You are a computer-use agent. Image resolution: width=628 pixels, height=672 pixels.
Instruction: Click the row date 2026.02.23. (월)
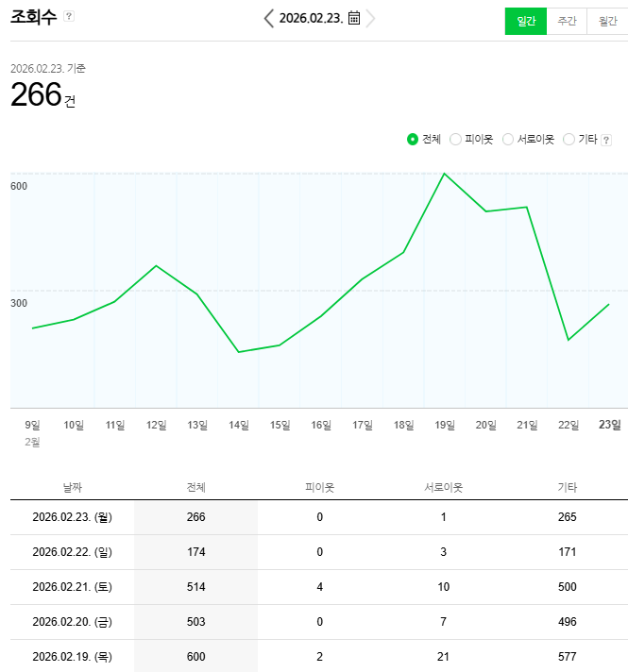pos(72,517)
